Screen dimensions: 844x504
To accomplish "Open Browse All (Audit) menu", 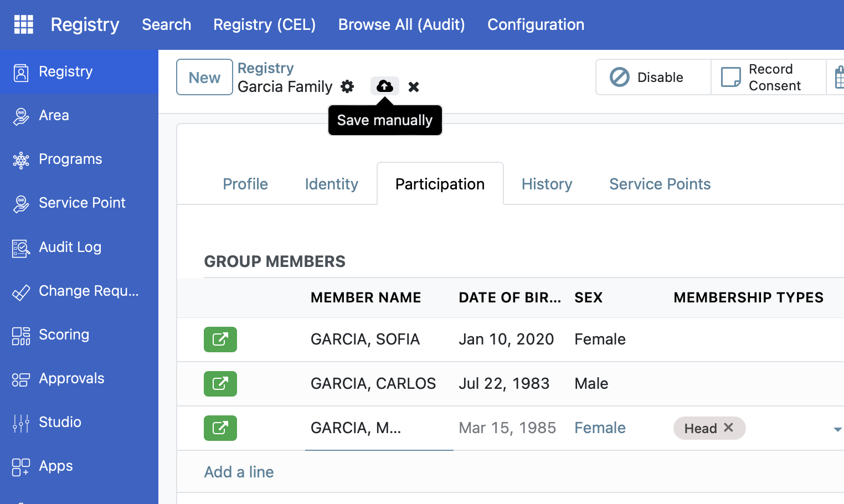I will pos(402,24).
